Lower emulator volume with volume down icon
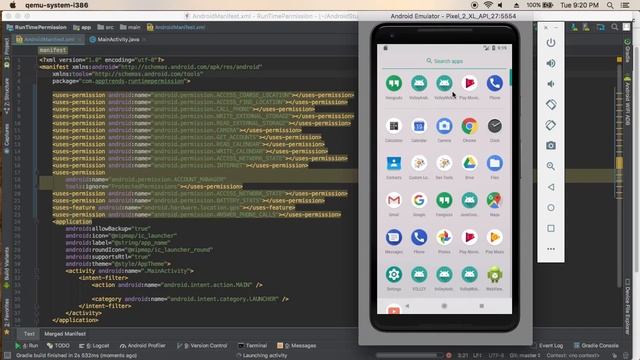The height and width of the screenshot is (360, 640). point(551,84)
